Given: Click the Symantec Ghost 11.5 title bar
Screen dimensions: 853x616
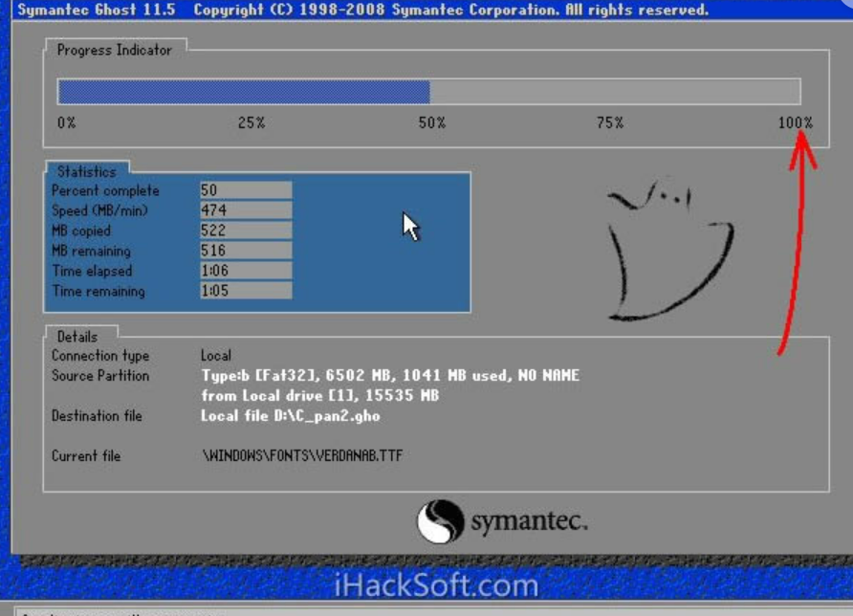Looking at the screenshot, I should coord(361,11).
